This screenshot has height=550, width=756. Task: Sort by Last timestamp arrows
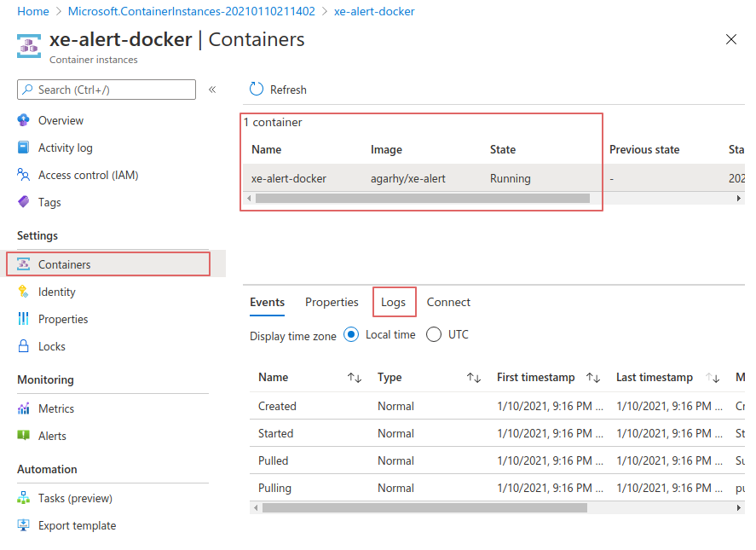[713, 378]
